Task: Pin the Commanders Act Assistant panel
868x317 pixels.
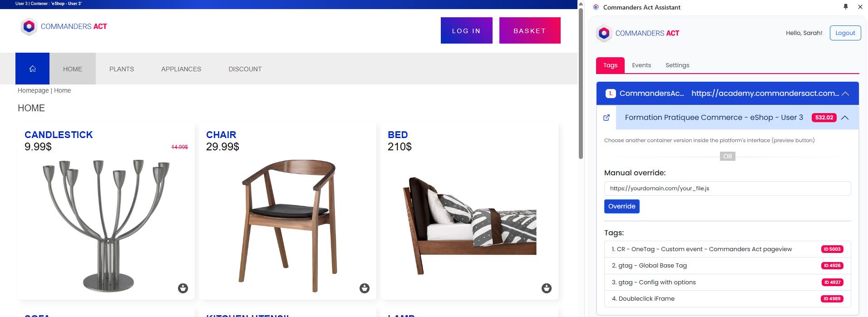Action: pos(846,7)
